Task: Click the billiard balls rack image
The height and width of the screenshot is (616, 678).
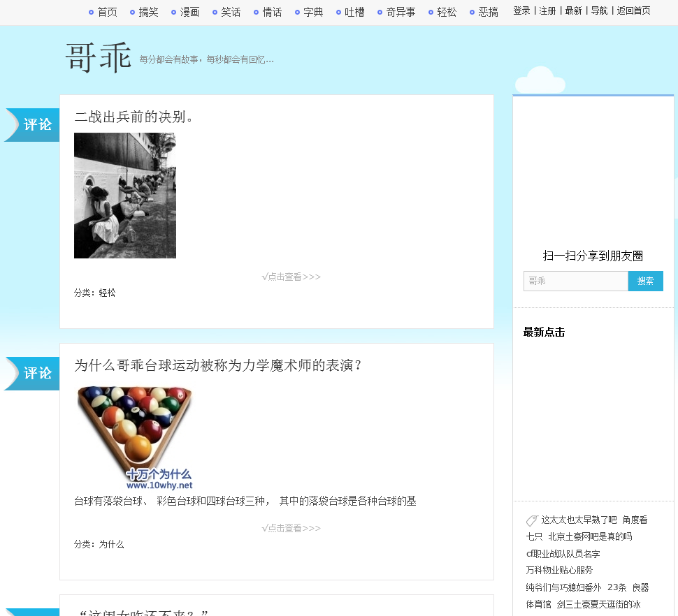Action: tap(134, 438)
